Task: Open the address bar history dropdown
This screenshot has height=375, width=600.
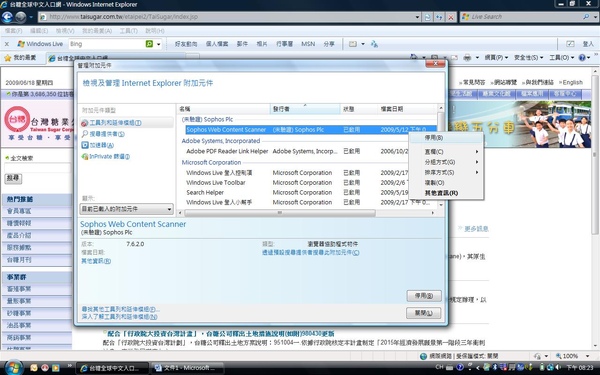Action: click(417, 17)
